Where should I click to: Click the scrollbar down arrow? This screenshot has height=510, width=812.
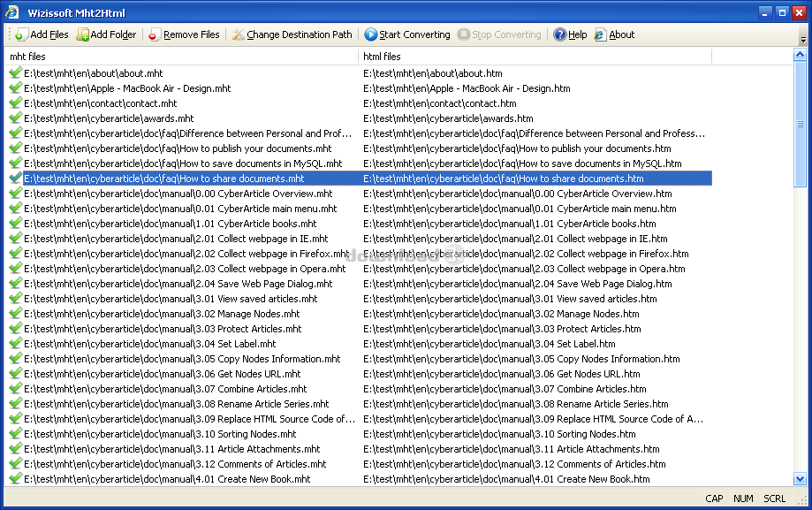coord(801,479)
